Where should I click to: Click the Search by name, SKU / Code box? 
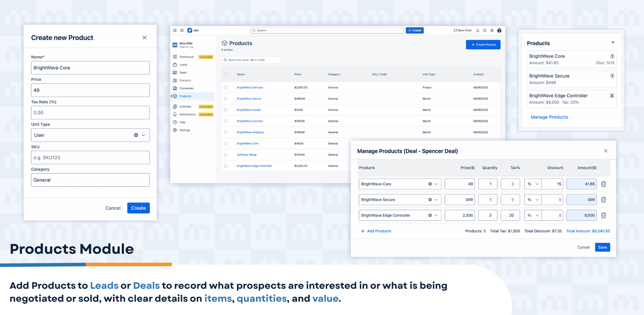(x=251, y=60)
